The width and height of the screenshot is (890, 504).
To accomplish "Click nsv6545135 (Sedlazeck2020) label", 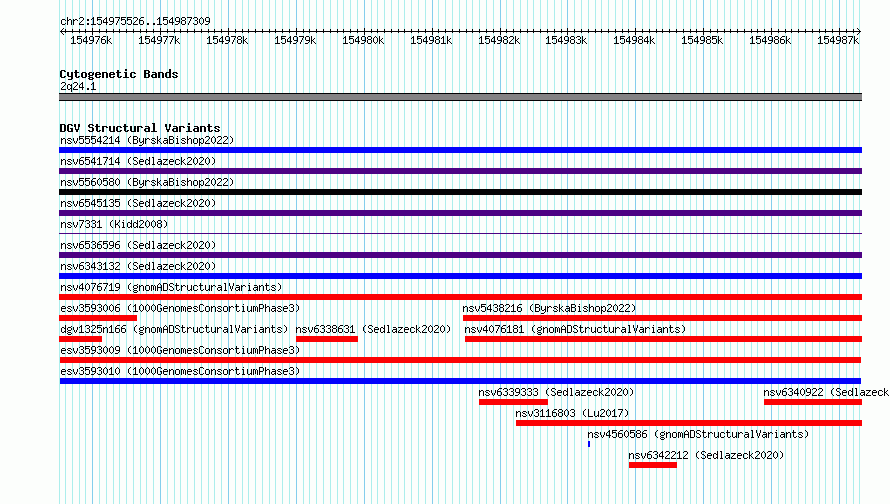I will [x=138, y=203].
